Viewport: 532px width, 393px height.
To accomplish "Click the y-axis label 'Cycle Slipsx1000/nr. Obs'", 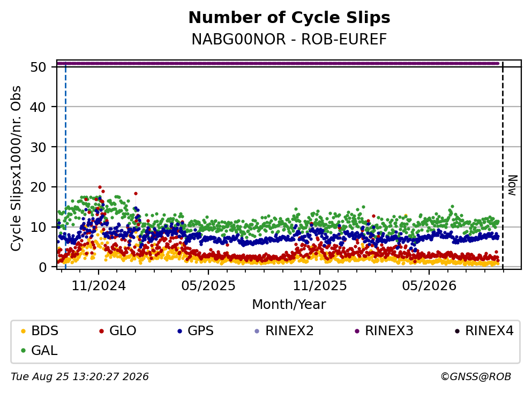I will (x=16, y=169).
